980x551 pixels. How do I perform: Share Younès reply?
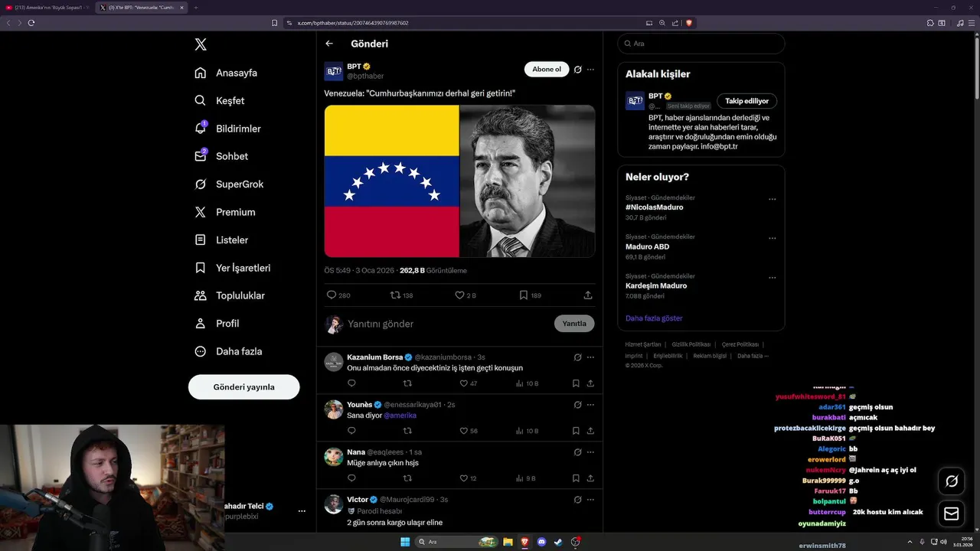(x=590, y=431)
